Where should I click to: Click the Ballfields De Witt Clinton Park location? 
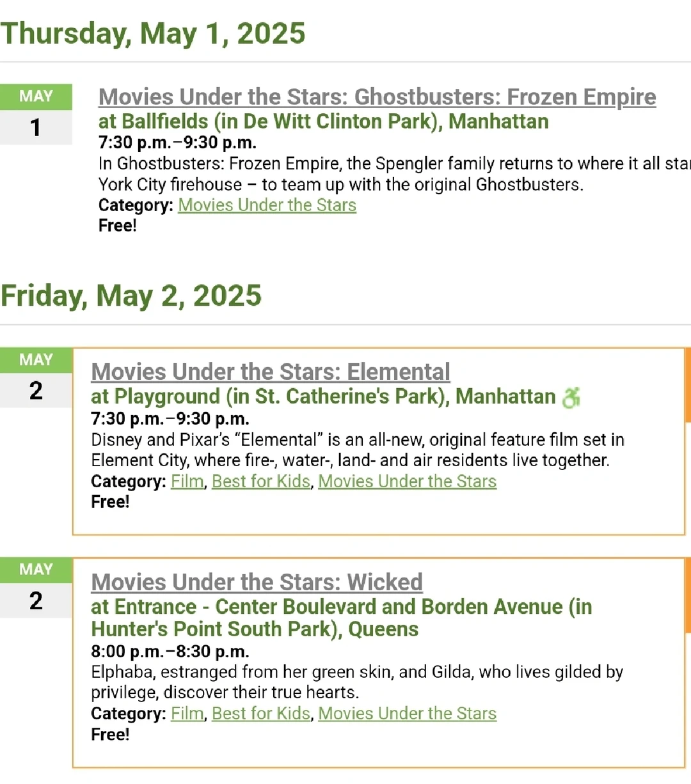323,122
